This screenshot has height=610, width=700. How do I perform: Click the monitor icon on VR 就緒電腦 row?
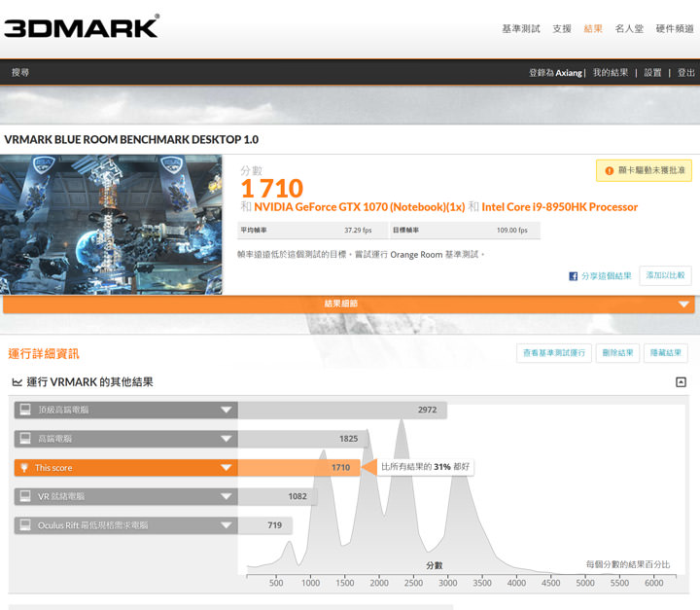click(25, 496)
